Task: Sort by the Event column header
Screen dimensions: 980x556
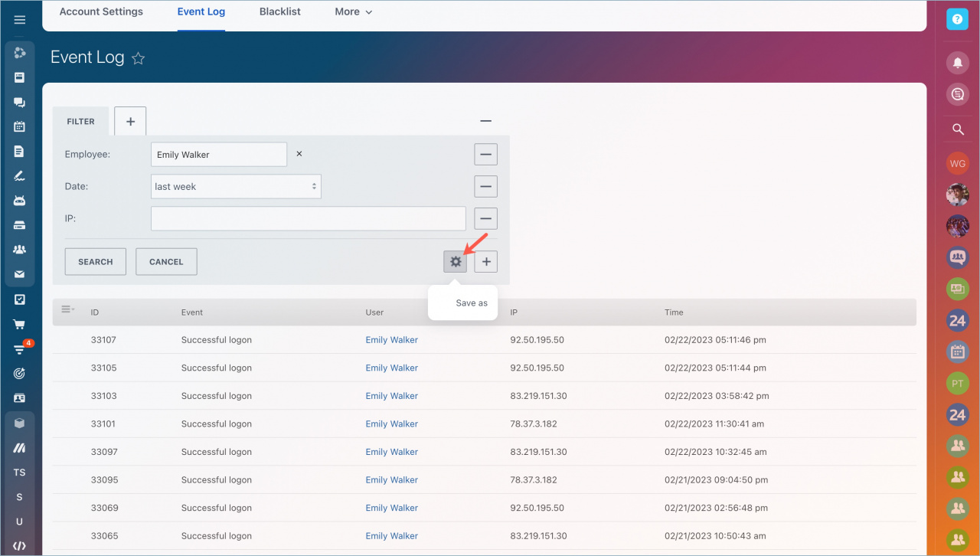Action: point(192,312)
